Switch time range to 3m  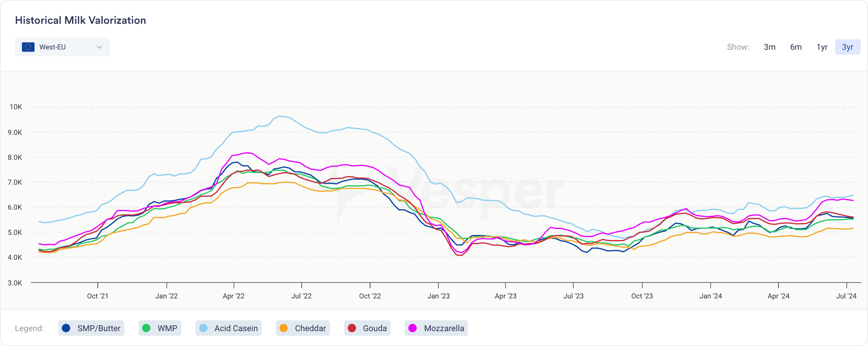pos(770,47)
